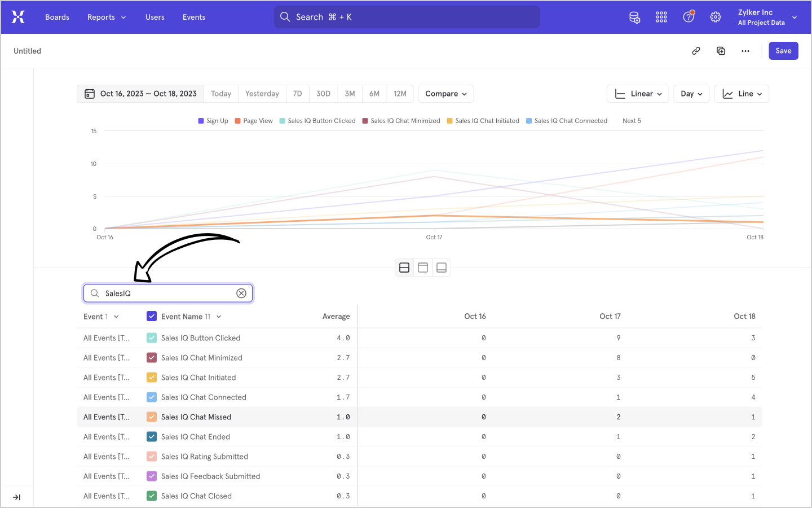812x508 pixels.
Task: Sort by the Average column header
Action: [336, 317]
